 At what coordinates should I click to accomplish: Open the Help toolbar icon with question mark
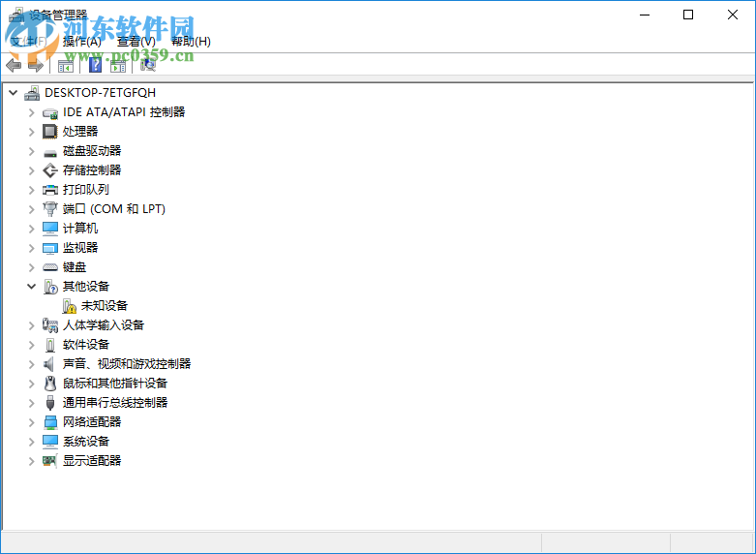click(x=96, y=65)
